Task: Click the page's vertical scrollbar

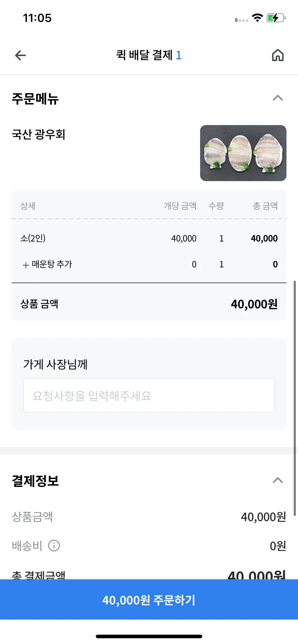Action: pyautogui.click(x=295, y=398)
